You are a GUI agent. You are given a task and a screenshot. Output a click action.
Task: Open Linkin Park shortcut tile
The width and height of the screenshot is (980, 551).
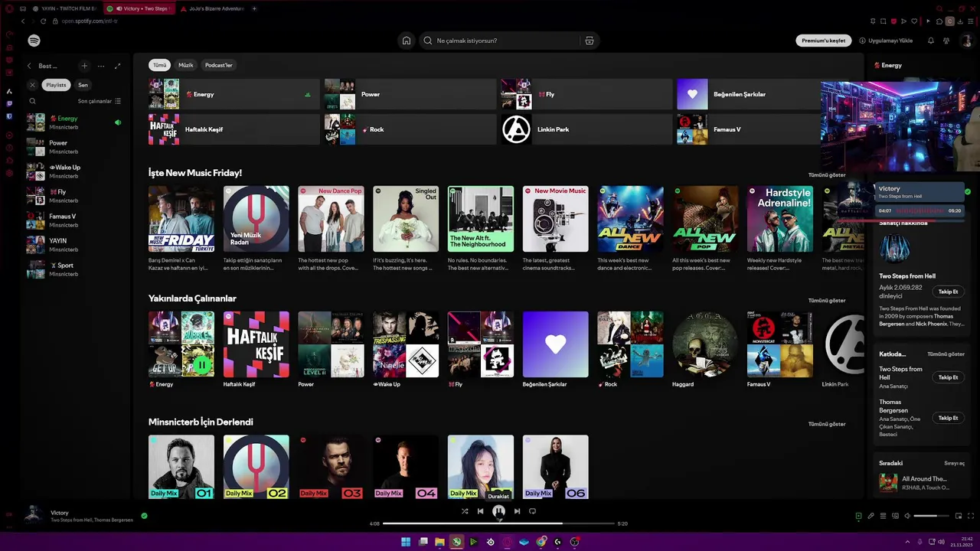585,129
